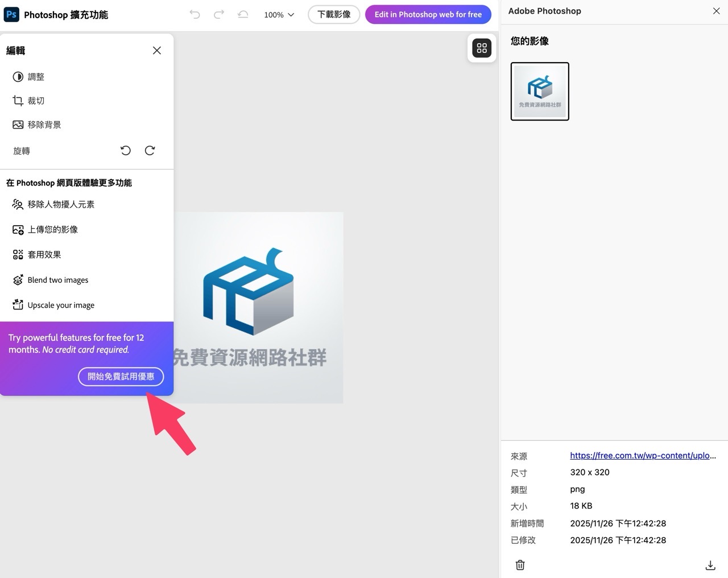Click the download icon in the right panel
The image size is (728, 578).
(710, 565)
